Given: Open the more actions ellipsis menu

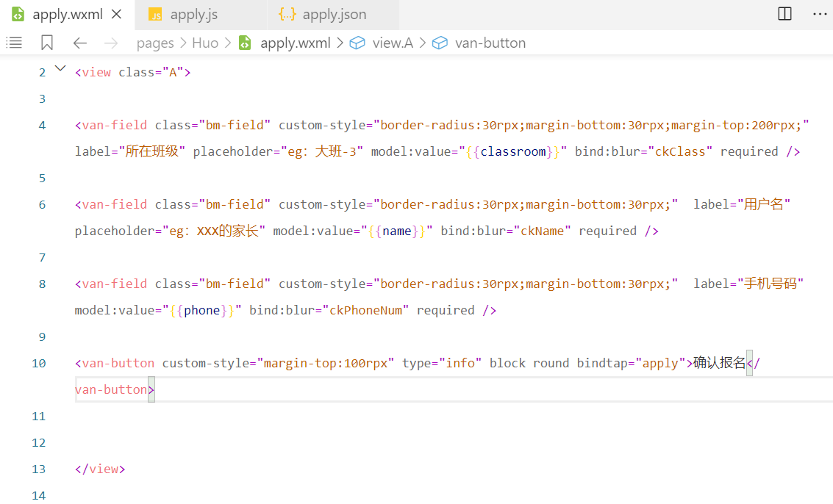Looking at the screenshot, I should tap(819, 14).
